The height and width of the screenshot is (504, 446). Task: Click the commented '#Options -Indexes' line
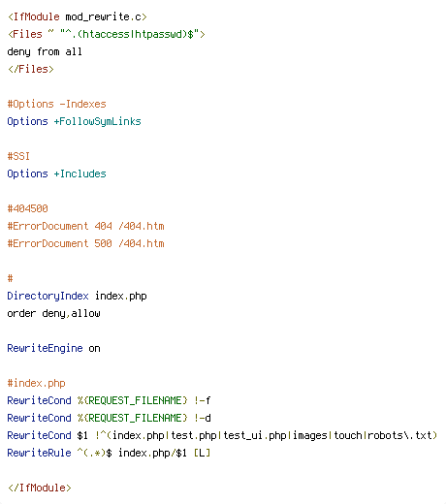(57, 104)
